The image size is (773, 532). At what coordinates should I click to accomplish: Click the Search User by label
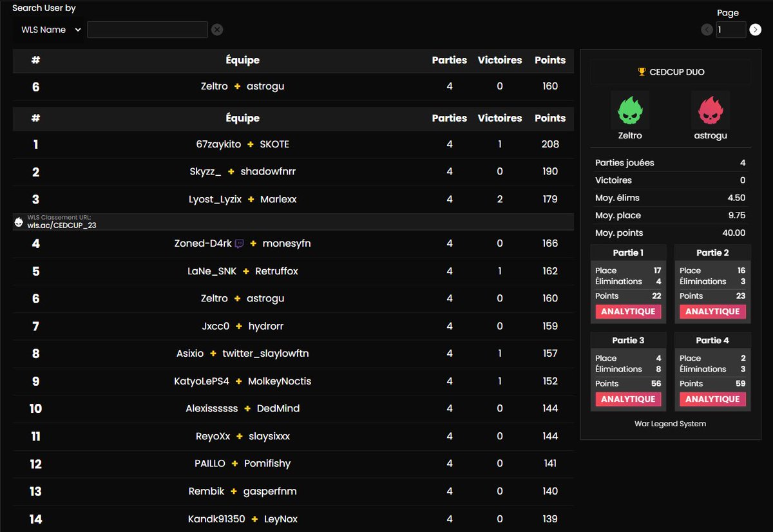pyautogui.click(x=44, y=8)
